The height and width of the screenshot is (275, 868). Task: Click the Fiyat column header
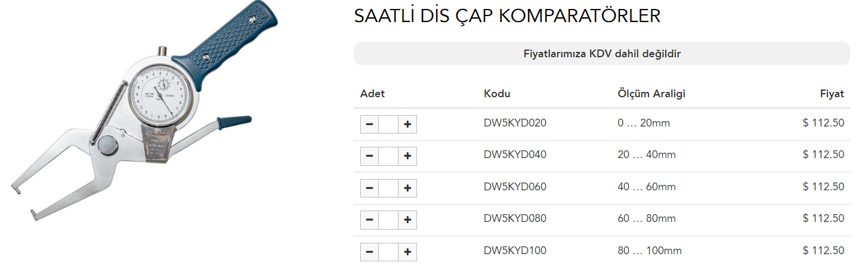832,94
